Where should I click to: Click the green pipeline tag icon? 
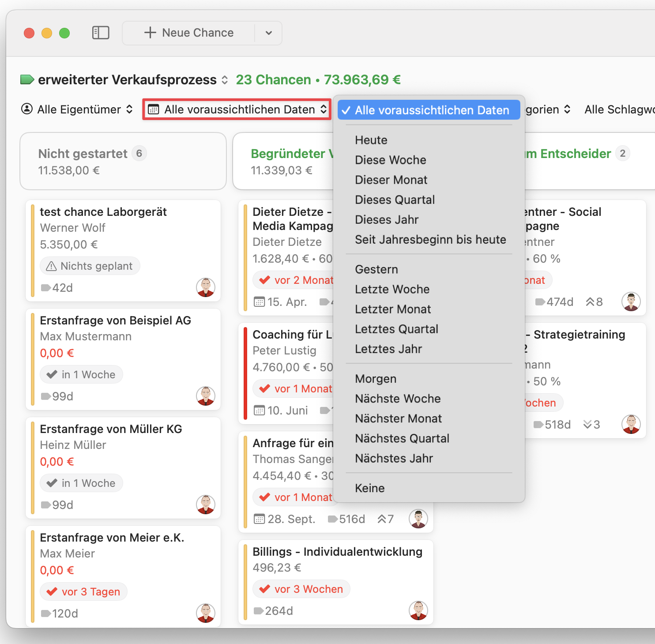coord(27,80)
